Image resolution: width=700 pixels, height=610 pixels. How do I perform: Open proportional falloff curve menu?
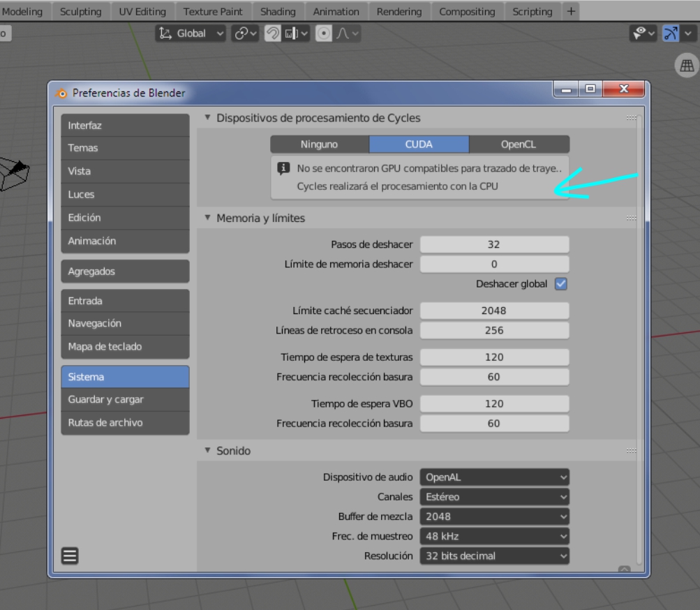pyautogui.click(x=347, y=34)
